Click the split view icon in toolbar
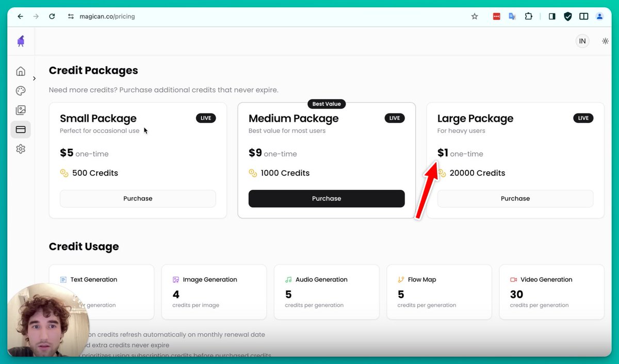Viewport: 619px width, 364px height. tap(583, 16)
